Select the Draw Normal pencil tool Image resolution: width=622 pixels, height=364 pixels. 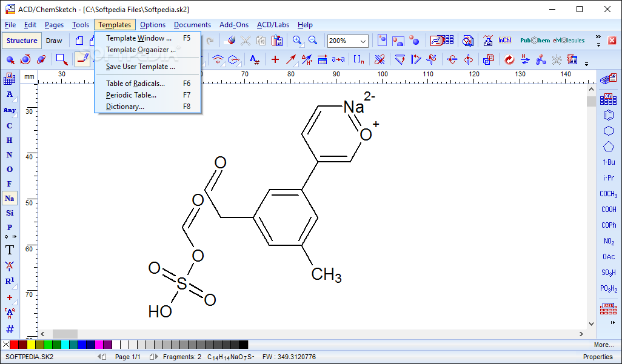pyautogui.click(x=83, y=59)
